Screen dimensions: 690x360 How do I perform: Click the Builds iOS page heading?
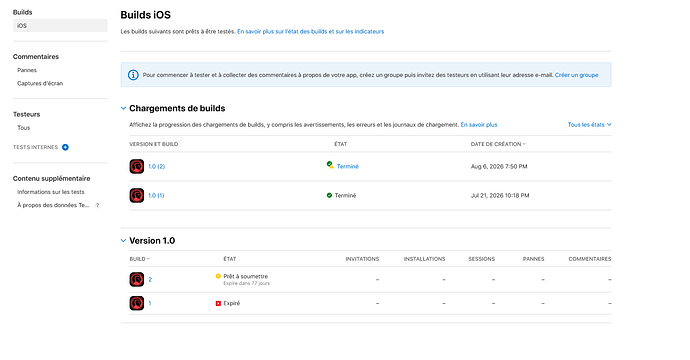point(146,15)
